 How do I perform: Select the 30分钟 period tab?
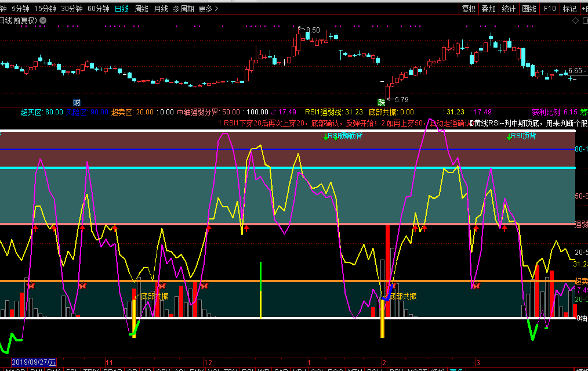[72, 9]
